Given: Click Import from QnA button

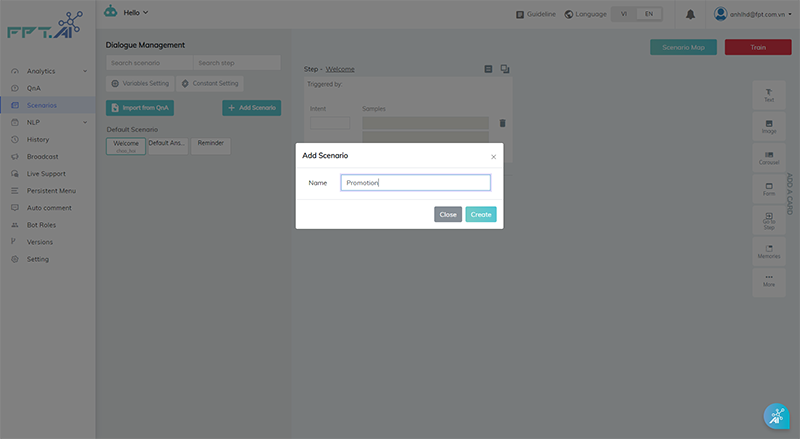Looking at the screenshot, I should pos(140,108).
